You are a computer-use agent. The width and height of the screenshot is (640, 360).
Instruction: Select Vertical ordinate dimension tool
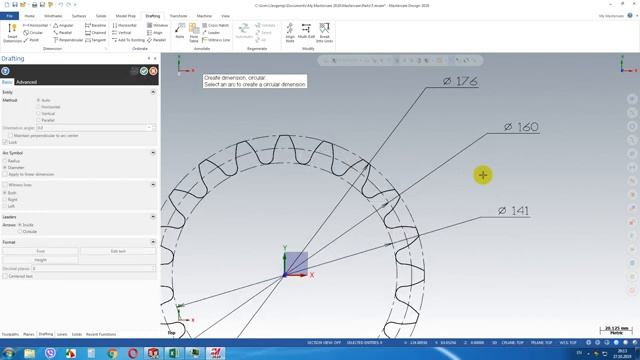pos(122,33)
